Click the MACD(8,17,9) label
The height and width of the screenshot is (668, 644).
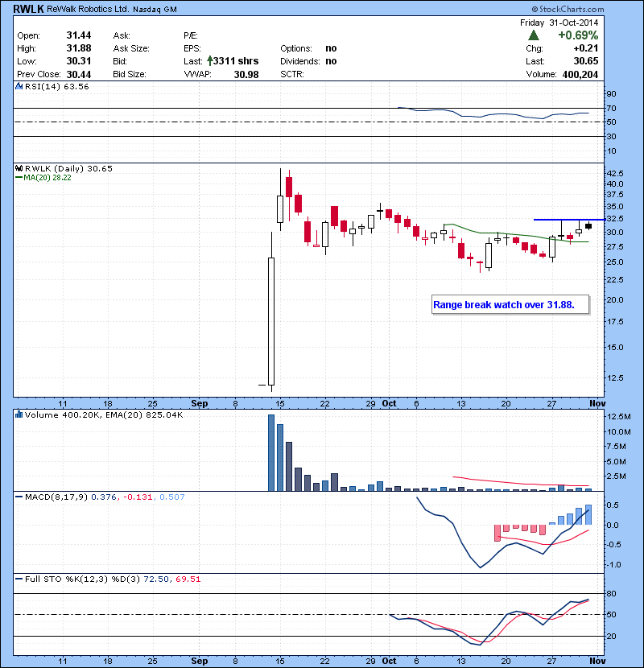point(56,497)
